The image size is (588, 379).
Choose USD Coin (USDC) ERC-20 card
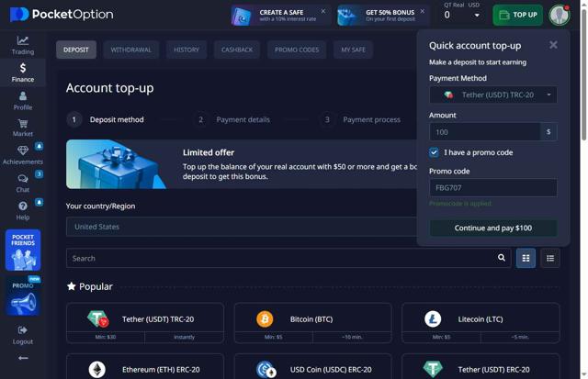(313, 366)
